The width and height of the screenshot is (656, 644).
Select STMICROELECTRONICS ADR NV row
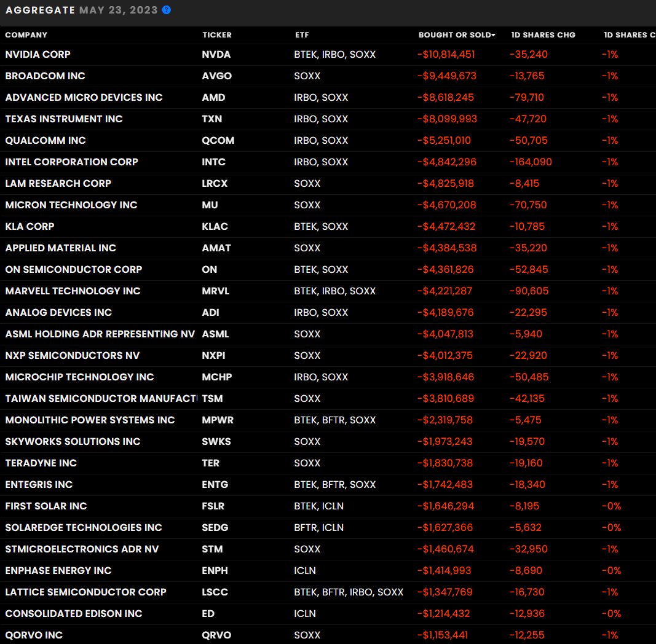tap(82, 549)
